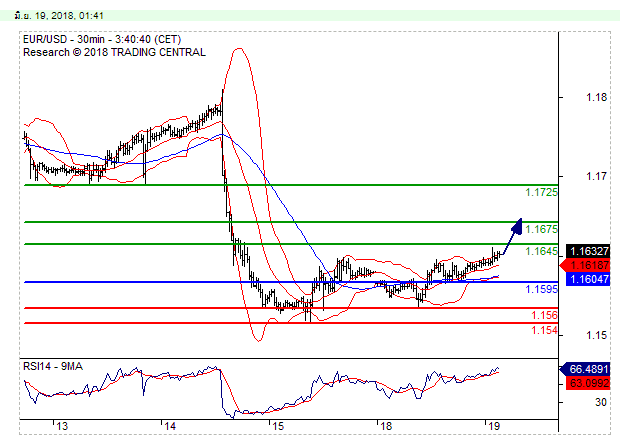
Task: Click the red 1.154 support label
Action: pos(544,330)
